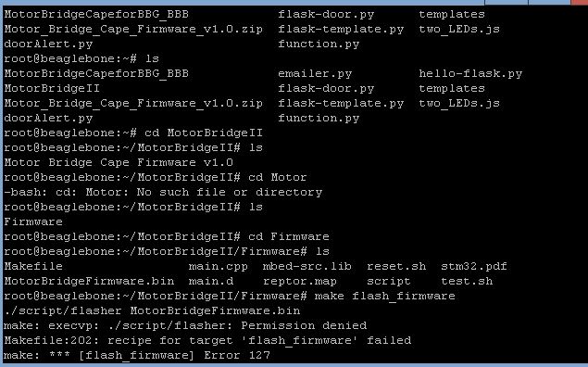The image size is (588, 367).
Task: Minimize the terminal window
Action: pyautogui.click(x=507, y=2)
